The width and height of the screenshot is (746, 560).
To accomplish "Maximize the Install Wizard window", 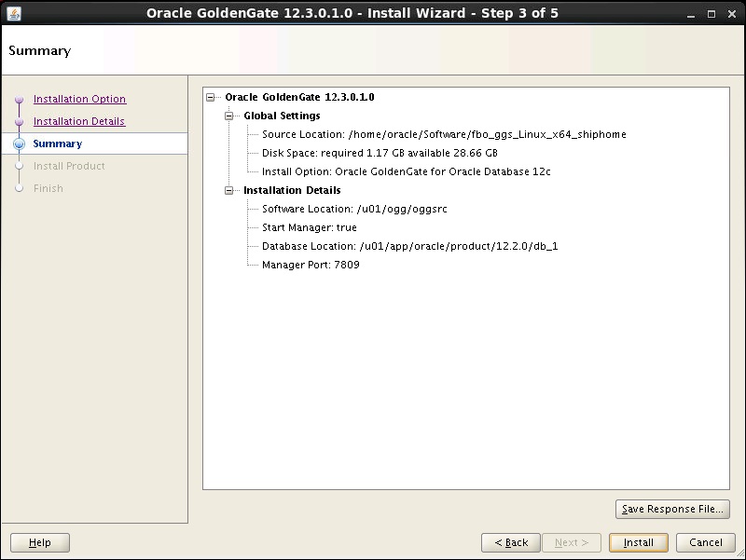I will coord(711,14).
